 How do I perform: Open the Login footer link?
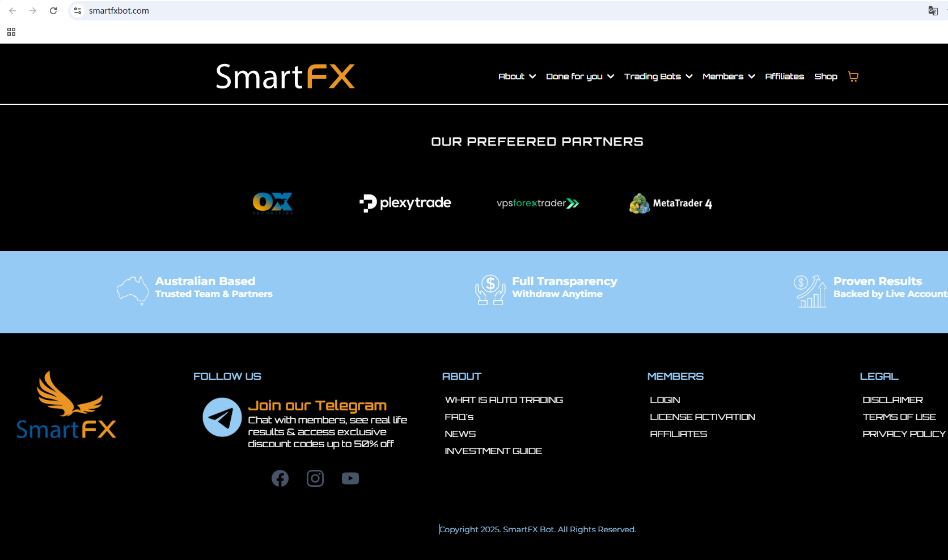665,400
